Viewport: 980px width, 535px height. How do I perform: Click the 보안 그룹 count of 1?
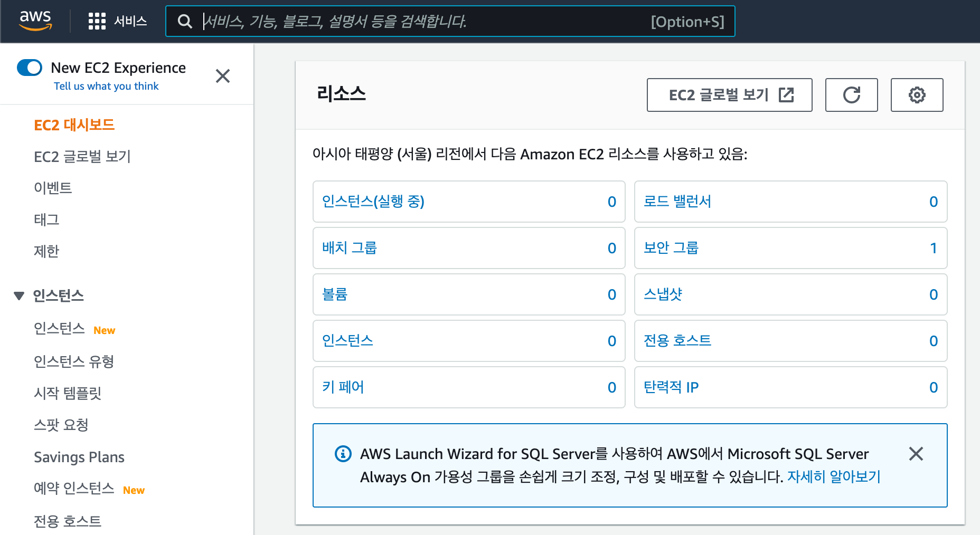coord(933,248)
